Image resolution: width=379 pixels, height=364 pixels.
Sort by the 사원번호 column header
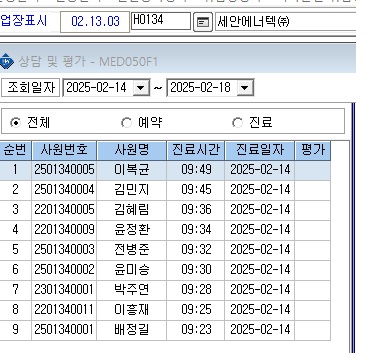[64, 150]
